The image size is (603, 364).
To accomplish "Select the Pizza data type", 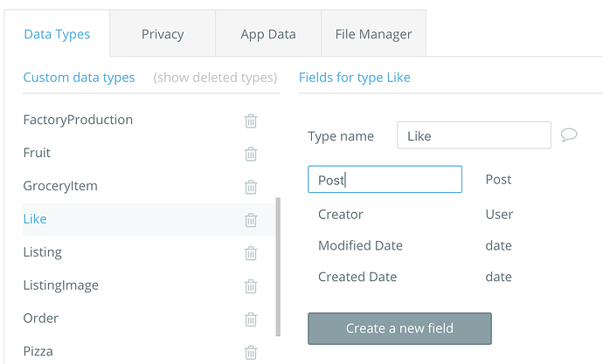I will [x=38, y=352].
